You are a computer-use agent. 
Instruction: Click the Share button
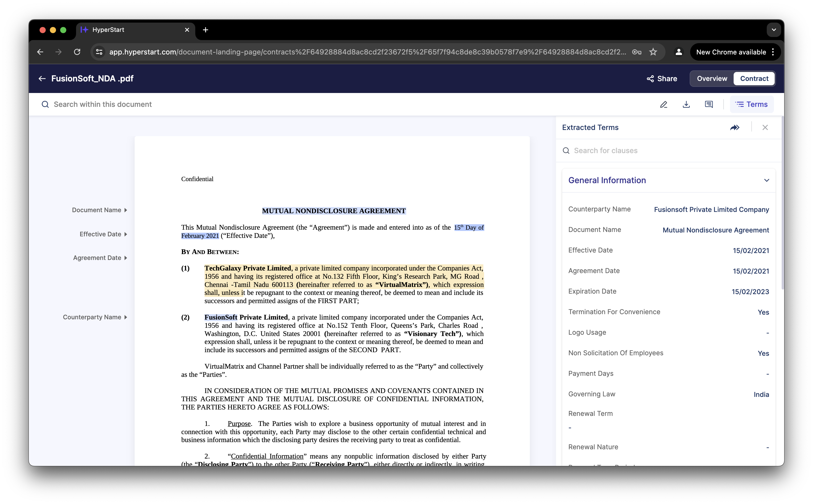(x=662, y=79)
